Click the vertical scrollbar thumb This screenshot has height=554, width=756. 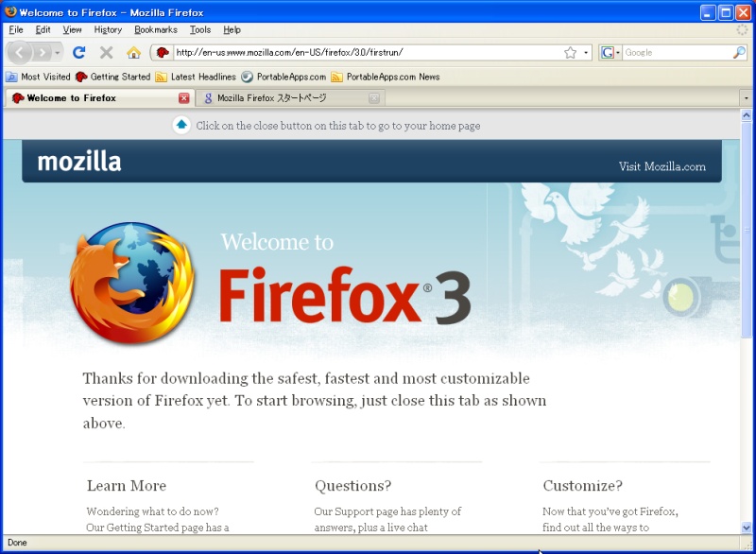[x=747, y=229]
